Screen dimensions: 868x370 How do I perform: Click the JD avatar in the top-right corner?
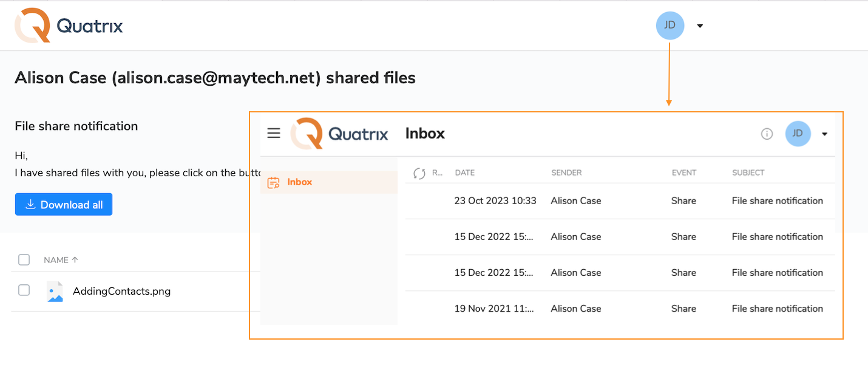click(x=670, y=26)
